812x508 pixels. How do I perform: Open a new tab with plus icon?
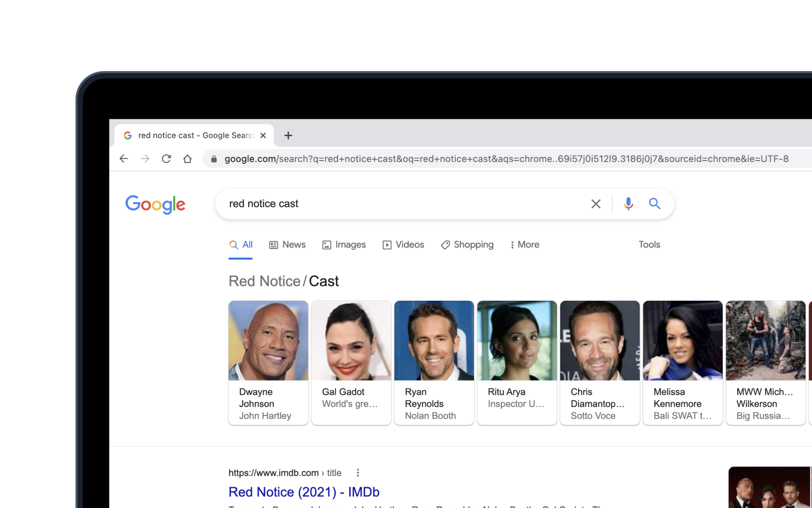pos(288,136)
